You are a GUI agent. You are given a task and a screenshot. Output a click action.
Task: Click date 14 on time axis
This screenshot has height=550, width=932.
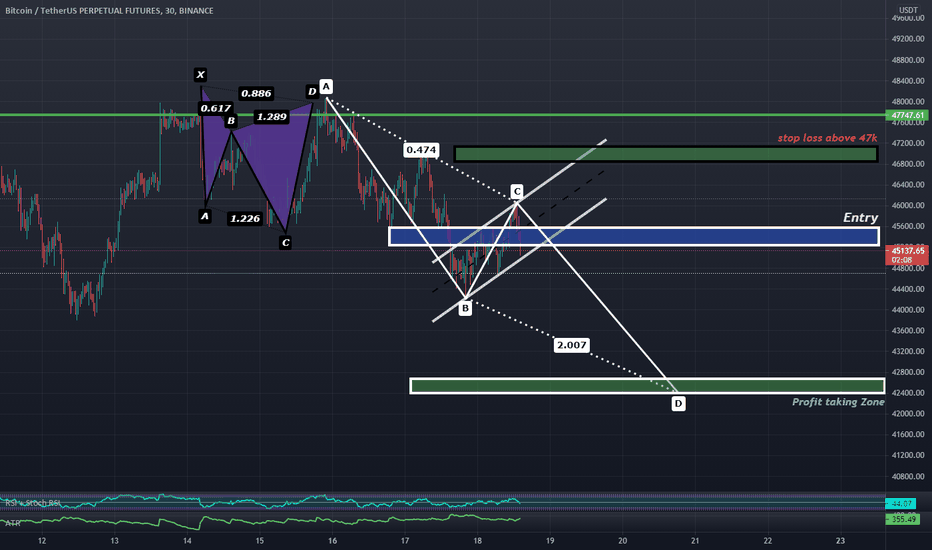click(187, 540)
